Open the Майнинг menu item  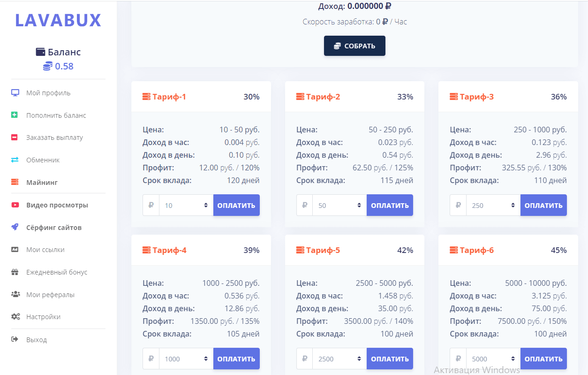(42, 183)
